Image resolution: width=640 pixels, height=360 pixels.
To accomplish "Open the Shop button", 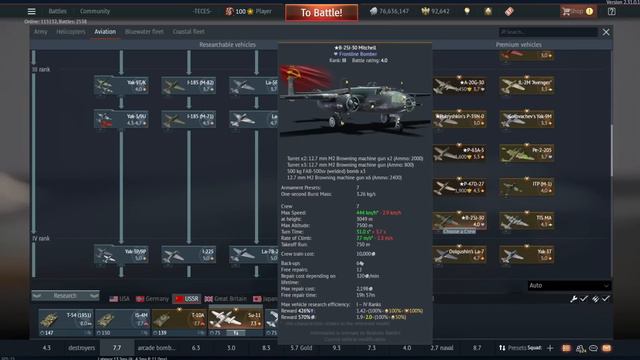I will [x=578, y=11].
